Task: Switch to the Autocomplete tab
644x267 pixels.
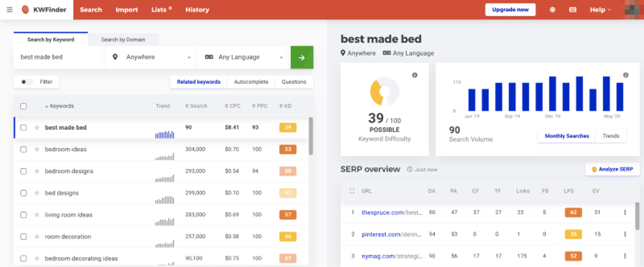Action: [251, 82]
